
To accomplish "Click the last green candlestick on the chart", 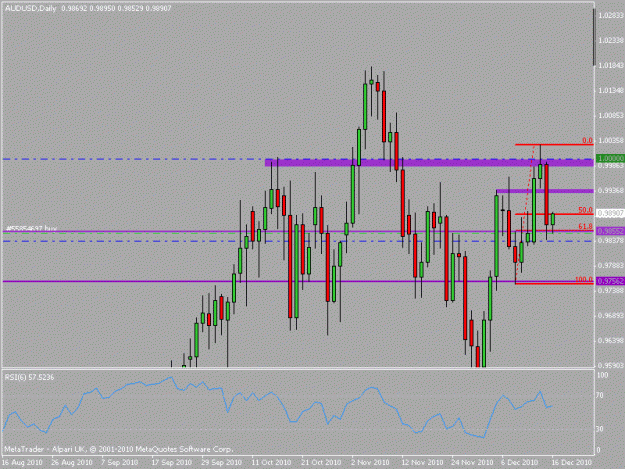I will [x=553, y=219].
